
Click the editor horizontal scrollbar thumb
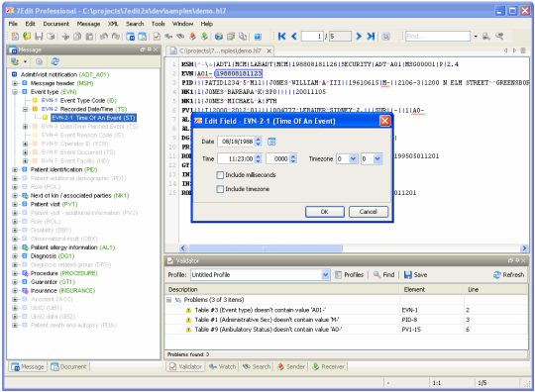click(x=266, y=248)
